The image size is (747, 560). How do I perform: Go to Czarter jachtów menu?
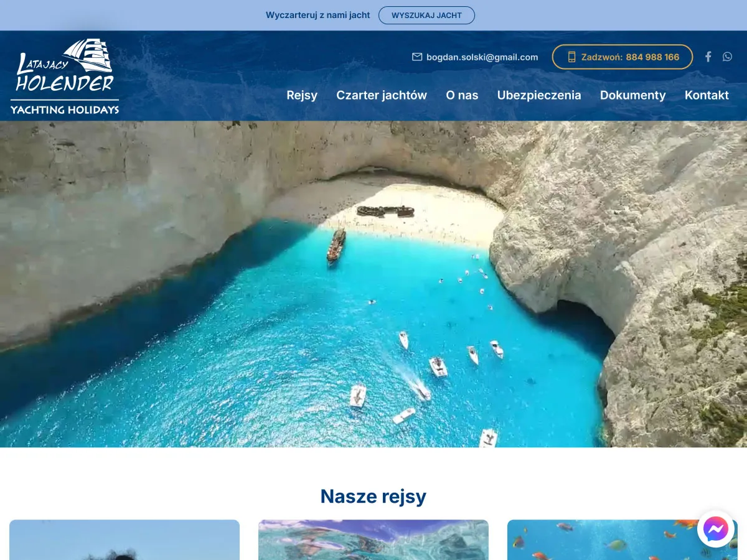coord(382,95)
